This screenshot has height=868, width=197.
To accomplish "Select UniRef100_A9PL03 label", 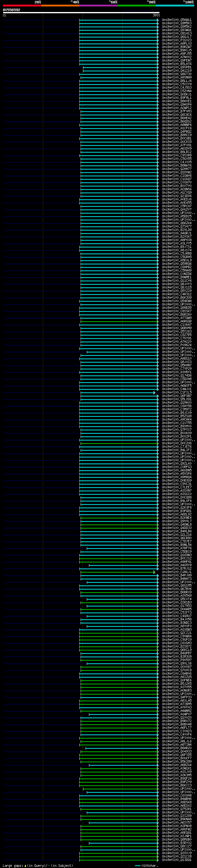I will (177, 43).
